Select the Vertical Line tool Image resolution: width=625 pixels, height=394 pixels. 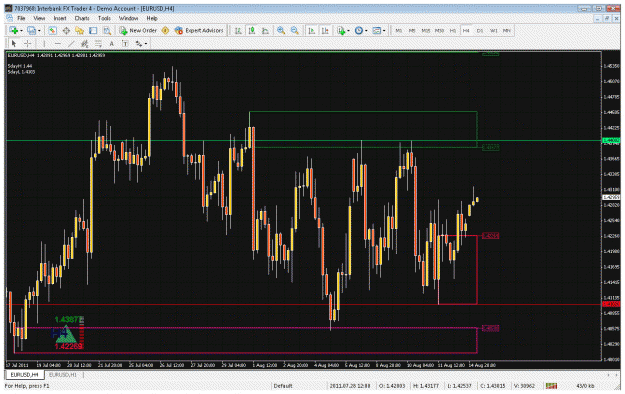(44, 43)
